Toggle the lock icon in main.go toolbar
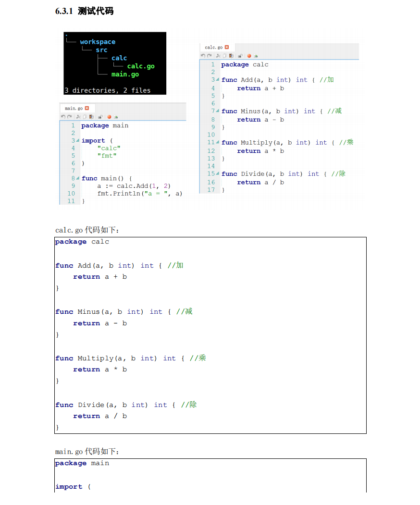Viewport: 420px width, 505px height. [x=99, y=117]
